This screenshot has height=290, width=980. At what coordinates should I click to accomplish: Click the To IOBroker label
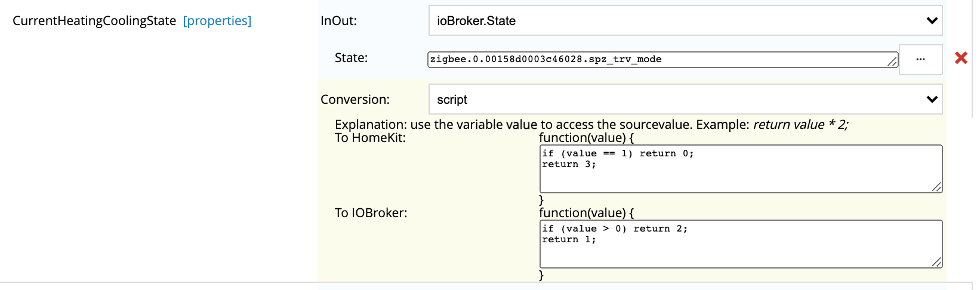coord(371,213)
